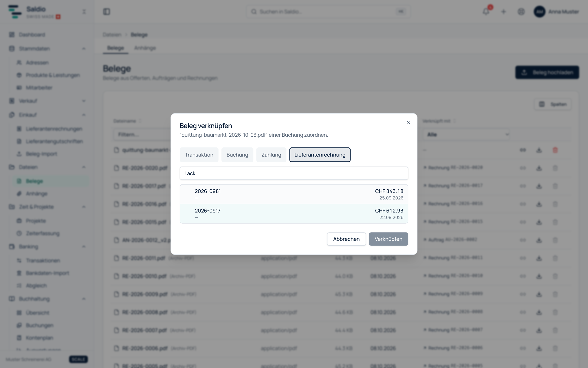This screenshot has width=588, height=368.
Task: Select the Transaktion tab in dialog
Action: pyautogui.click(x=199, y=155)
